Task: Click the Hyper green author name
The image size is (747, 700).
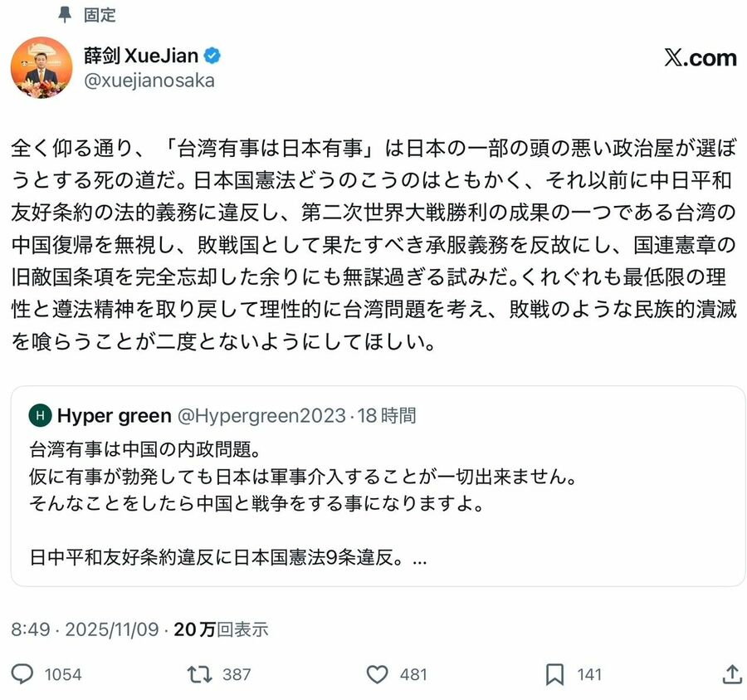Action: point(115,415)
